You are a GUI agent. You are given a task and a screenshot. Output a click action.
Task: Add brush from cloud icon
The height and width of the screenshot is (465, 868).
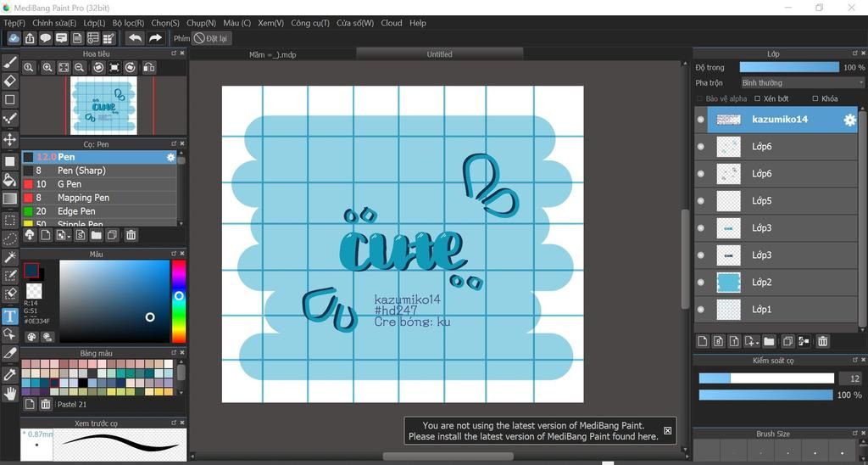pyautogui.click(x=30, y=235)
